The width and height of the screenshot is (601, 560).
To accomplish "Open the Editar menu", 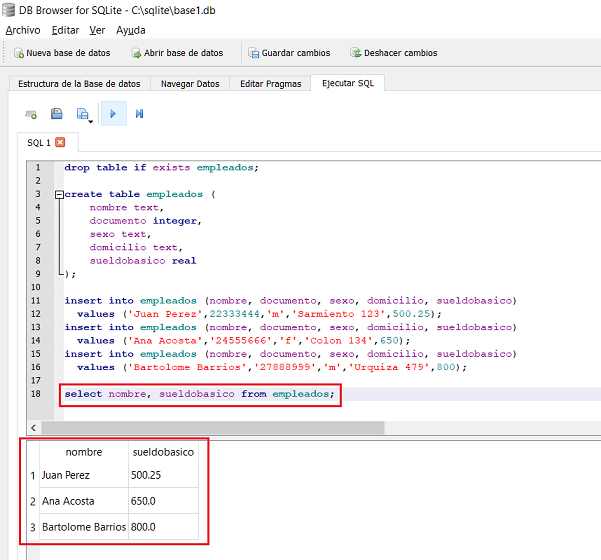I will 66,30.
